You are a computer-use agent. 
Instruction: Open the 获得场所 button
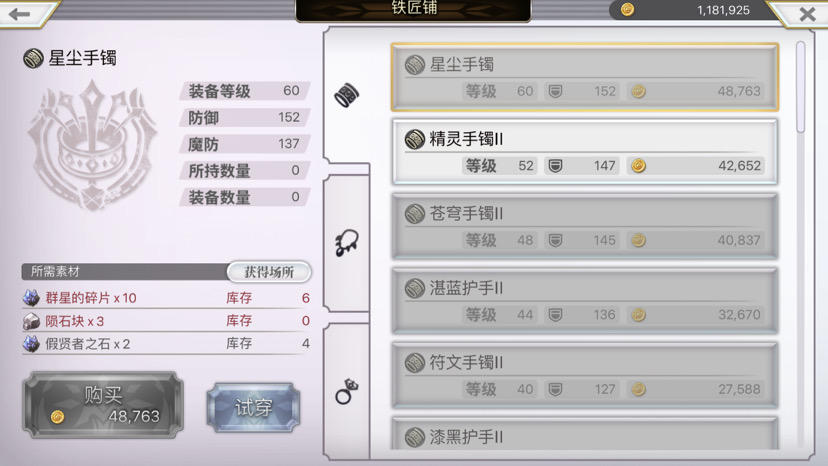[x=269, y=272]
